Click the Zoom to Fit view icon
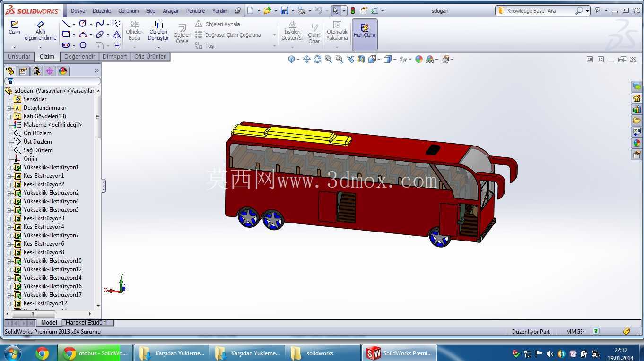This screenshot has height=361, width=644. 328,59
